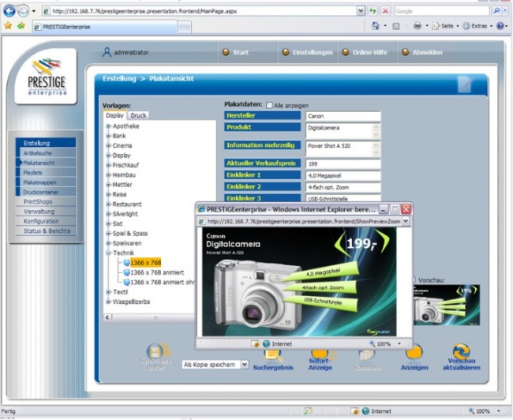Open the main window 100% zoom dropdown
The width and height of the screenshot is (513, 420).
[x=498, y=411]
